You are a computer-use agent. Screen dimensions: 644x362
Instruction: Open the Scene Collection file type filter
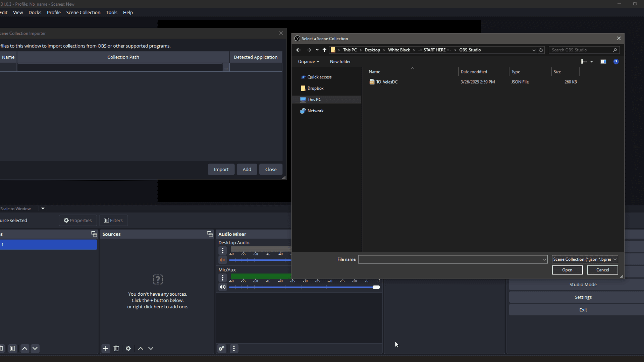585,259
